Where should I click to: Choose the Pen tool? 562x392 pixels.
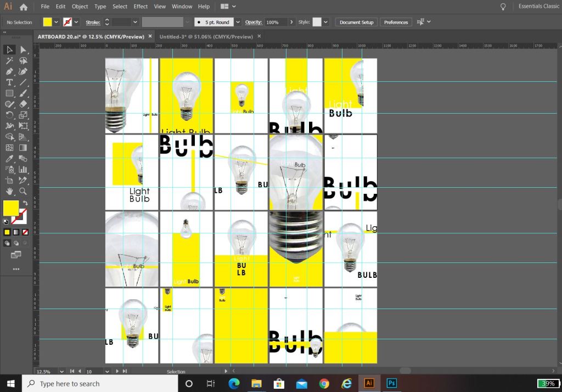click(x=9, y=71)
